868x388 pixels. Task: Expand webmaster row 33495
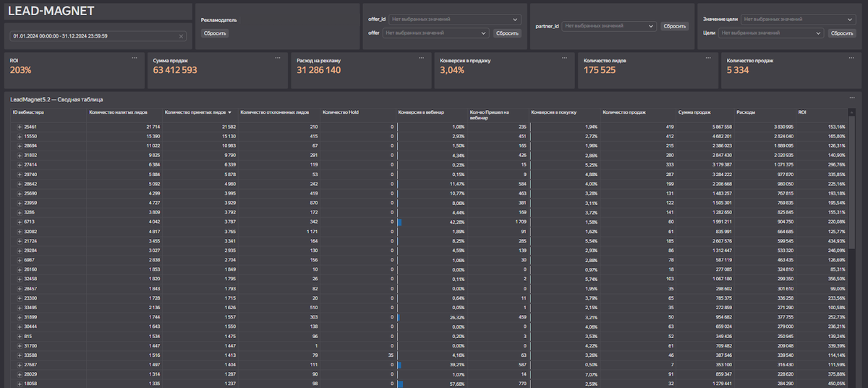(x=20, y=308)
